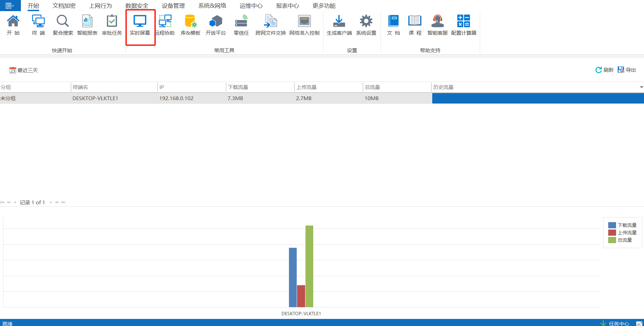Click 生成客户端 generate client icon
The image size is (644, 326).
pyautogui.click(x=339, y=25)
